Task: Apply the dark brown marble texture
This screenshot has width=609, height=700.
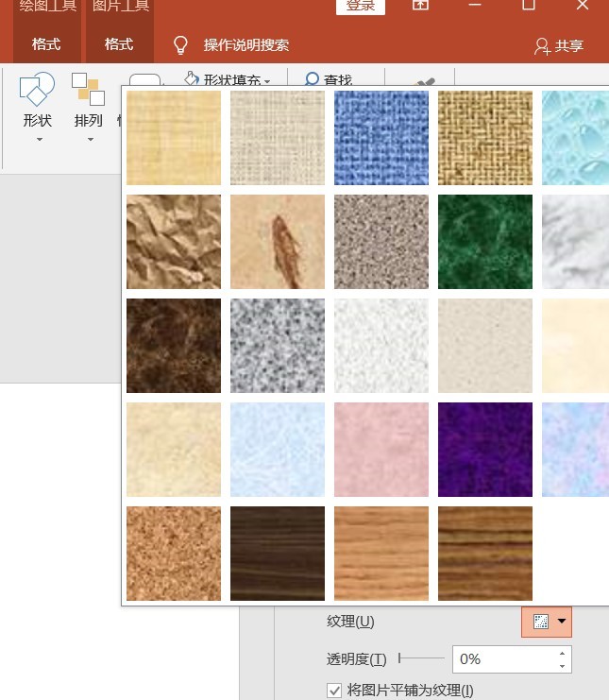Action: click(174, 346)
